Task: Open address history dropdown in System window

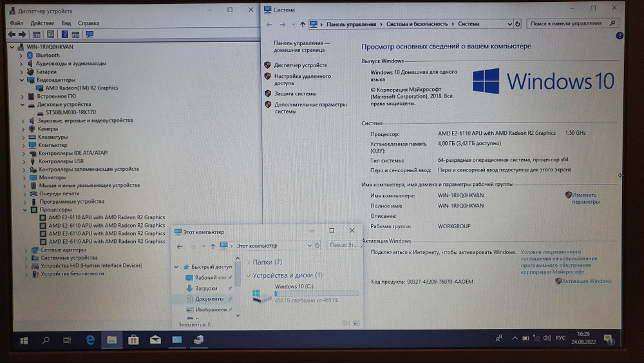Action: 509,24
